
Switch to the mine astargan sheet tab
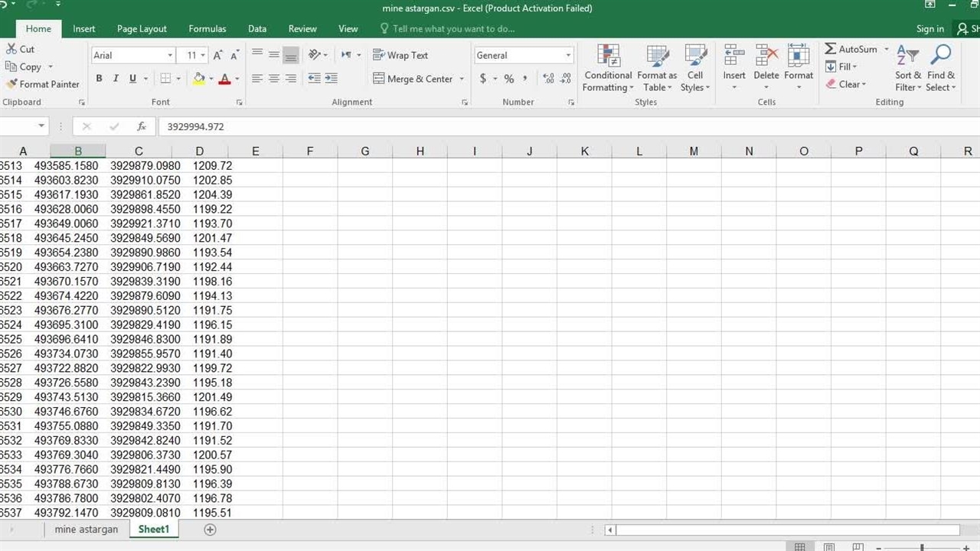87,530
